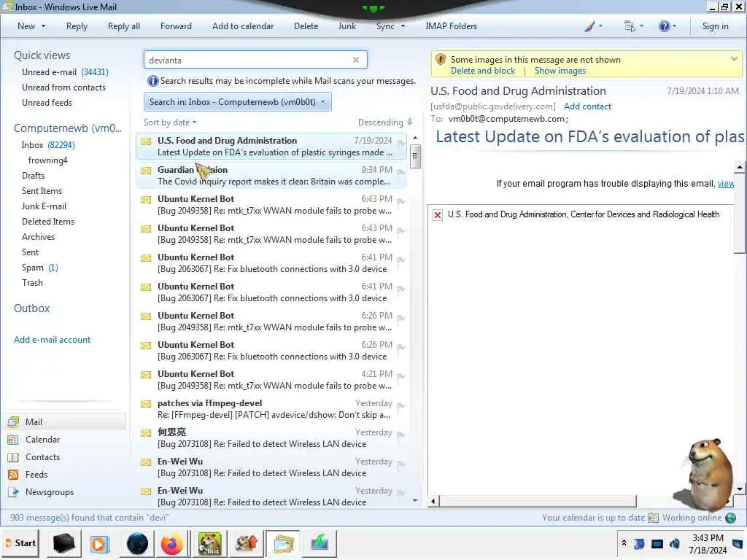
Task: Click the Calendar shortcut icon in sidebar
Action: point(13,440)
